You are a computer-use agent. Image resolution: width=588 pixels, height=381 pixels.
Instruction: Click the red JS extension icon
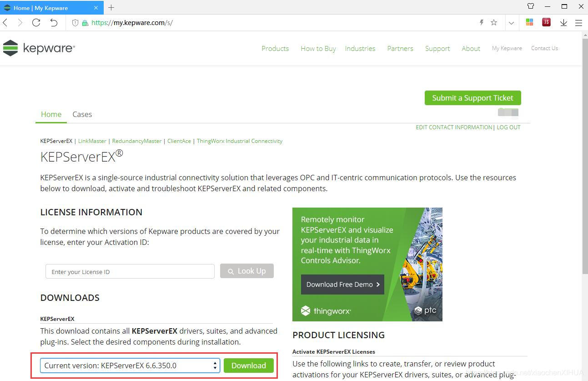[x=547, y=22]
